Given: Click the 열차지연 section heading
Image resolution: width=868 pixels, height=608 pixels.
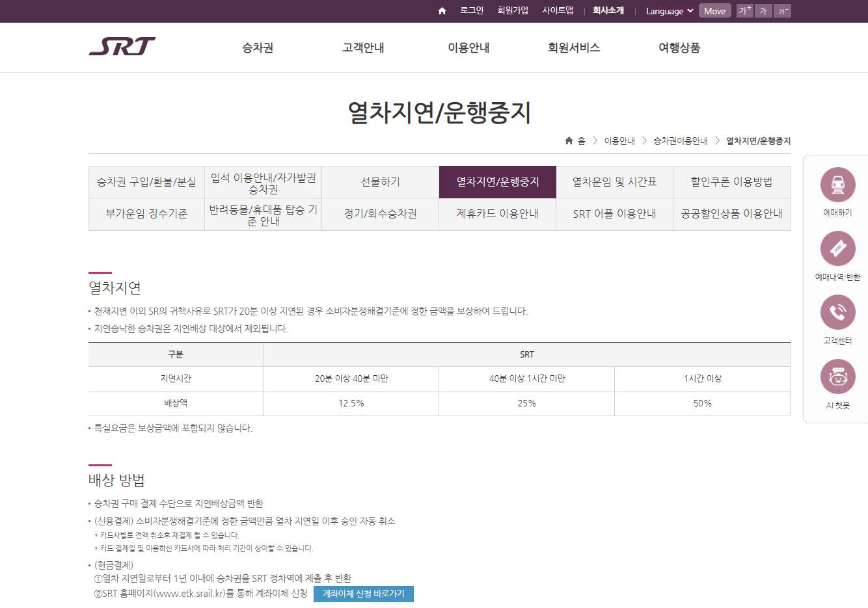Looking at the screenshot, I should pyautogui.click(x=115, y=287).
